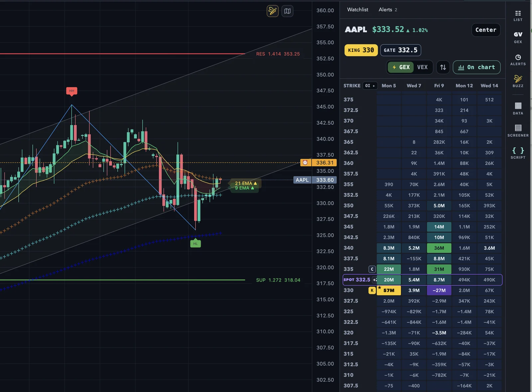Image resolution: width=532 pixels, height=392 pixels.
Task: Open the GEX sidebar panel
Action: [518, 38]
